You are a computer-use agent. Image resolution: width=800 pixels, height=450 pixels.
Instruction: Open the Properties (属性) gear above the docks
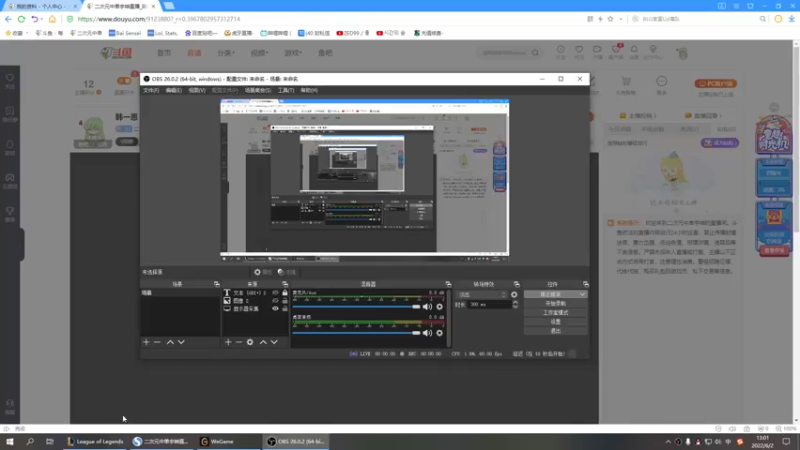(x=263, y=272)
